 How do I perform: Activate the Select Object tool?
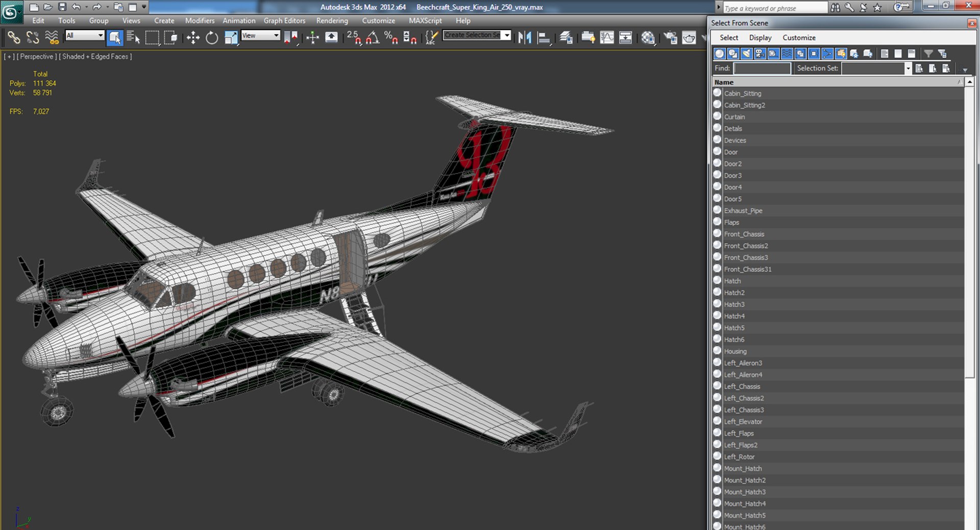[x=115, y=37]
